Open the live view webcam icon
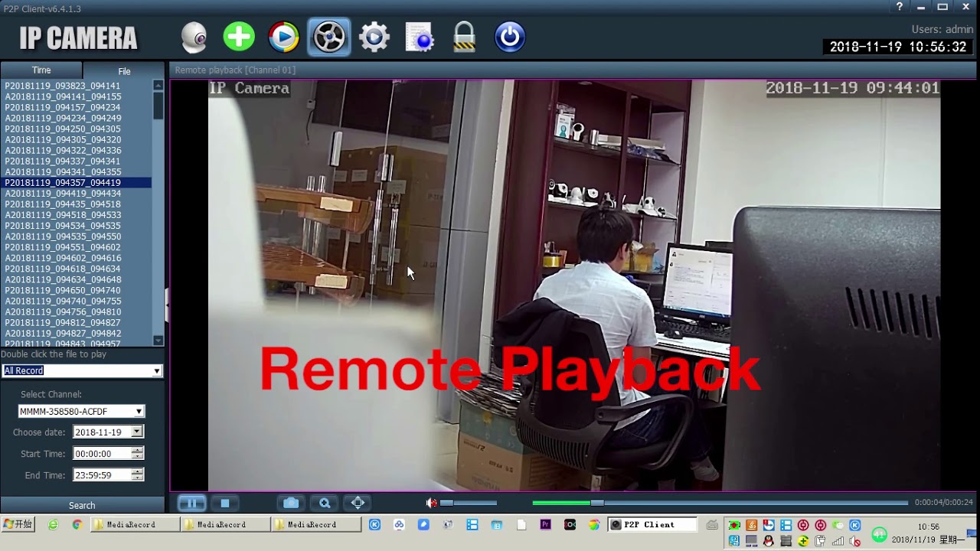This screenshot has height=551, width=980. [x=194, y=37]
